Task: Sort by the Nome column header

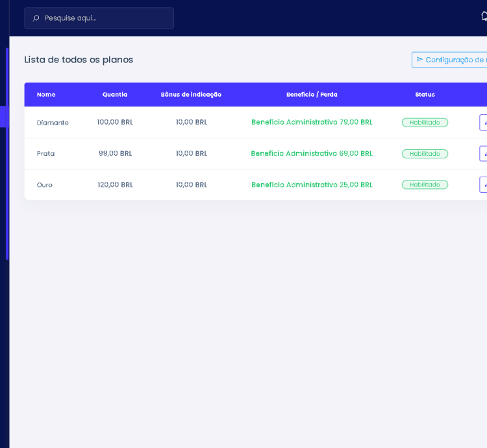Action: pos(46,95)
